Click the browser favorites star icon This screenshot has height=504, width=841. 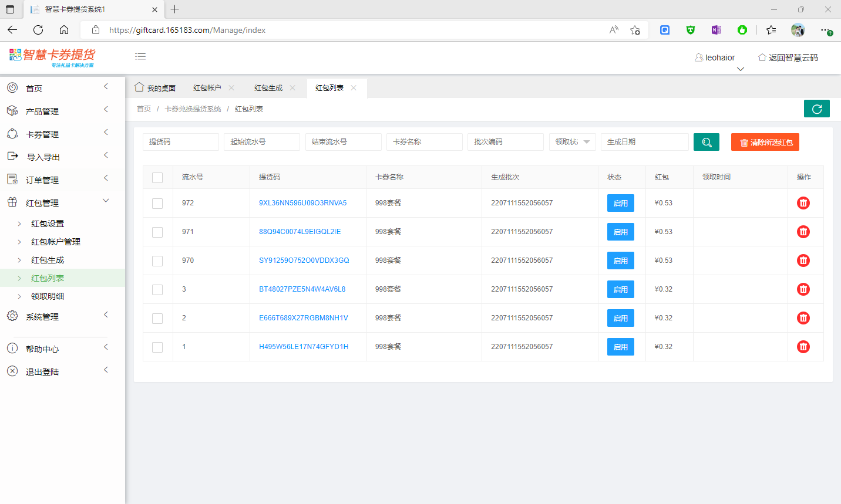pos(771,30)
